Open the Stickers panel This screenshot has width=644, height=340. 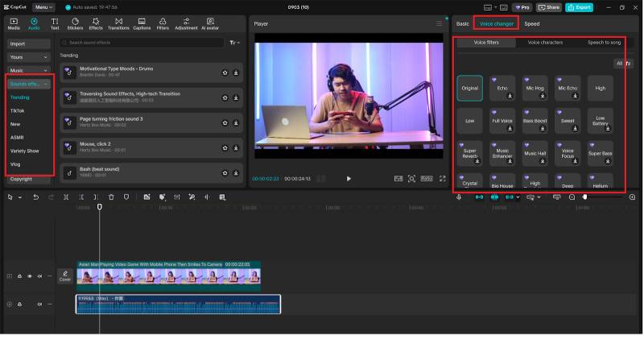coord(75,24)
